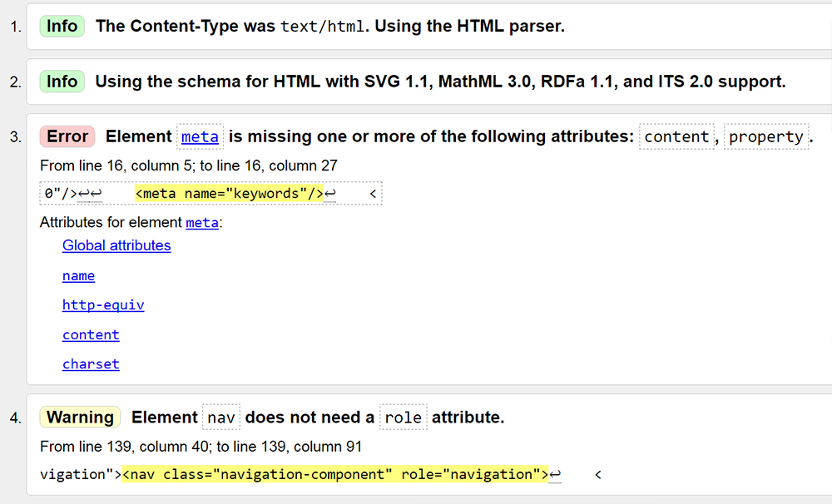Open the content attribute link
832x504 pixels.
click(x=91, y=334)
